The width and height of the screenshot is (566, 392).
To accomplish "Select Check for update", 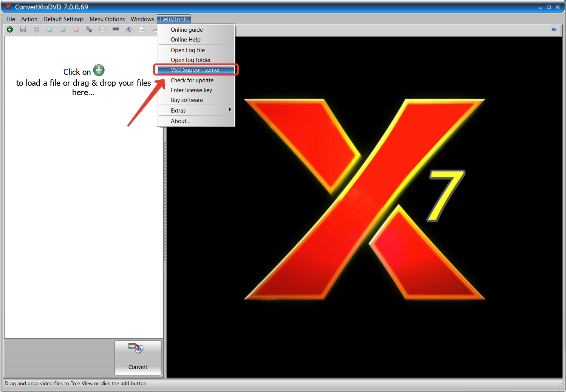I will coord(196,80).
